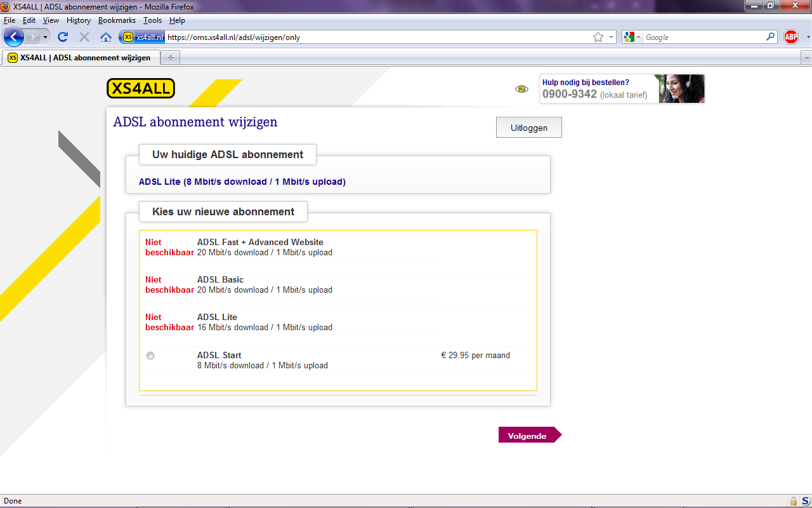Select the ADSL Start radio button
The height and width of the screenshot is (508, 812).
click(x=150, y=356)
